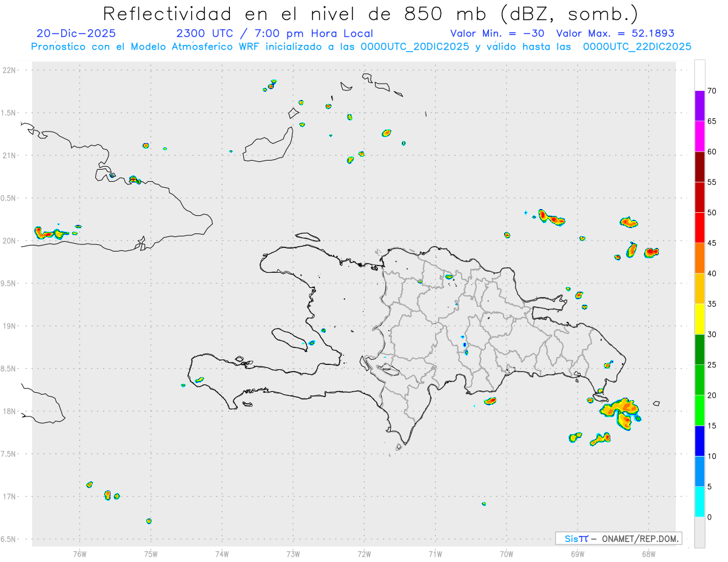
Task: Click the colorbar label '20'
Action: pos(712,395)
